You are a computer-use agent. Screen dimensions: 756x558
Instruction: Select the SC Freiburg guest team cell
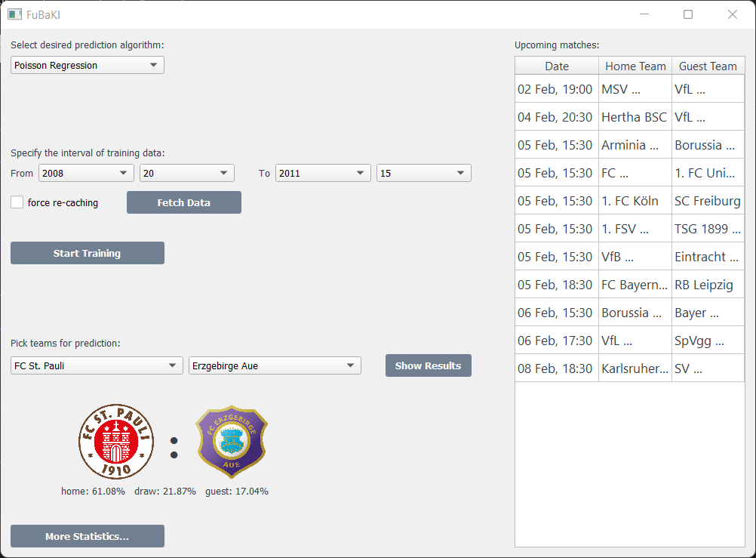click(708, 201)
